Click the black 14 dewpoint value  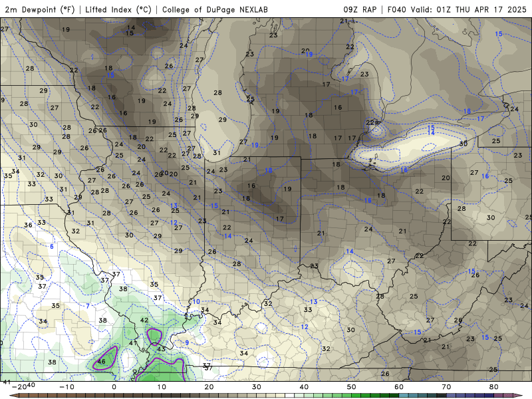(x=131, y=27)
